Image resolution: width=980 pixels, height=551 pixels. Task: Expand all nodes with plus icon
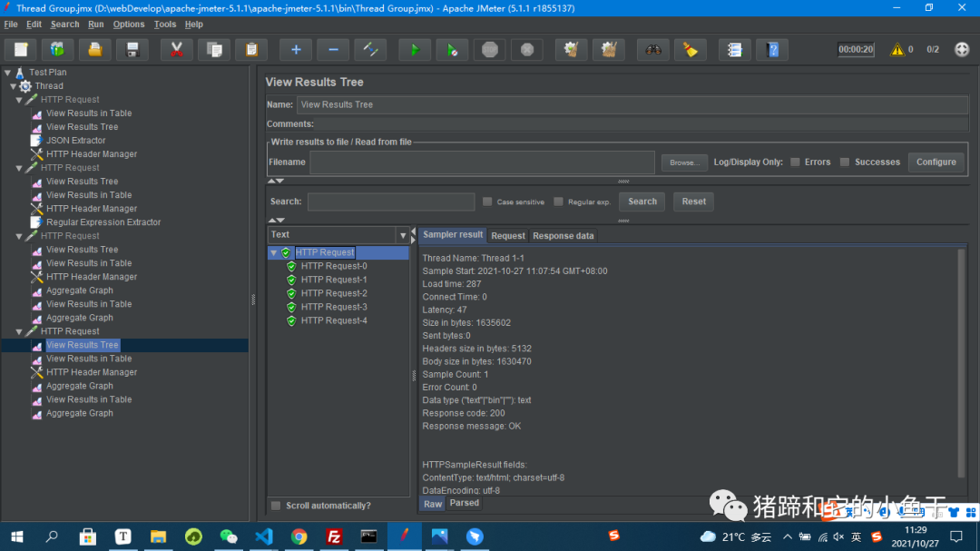[x=296, y=49]
